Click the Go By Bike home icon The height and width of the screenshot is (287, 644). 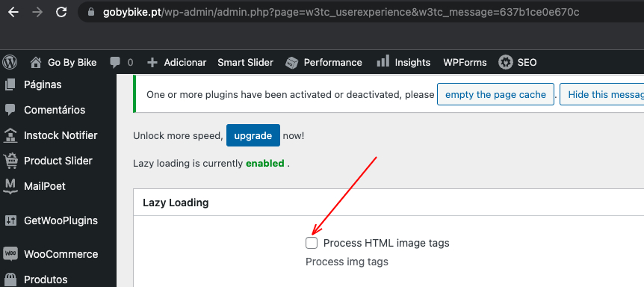pyautogui.click(x=36, y=63)
